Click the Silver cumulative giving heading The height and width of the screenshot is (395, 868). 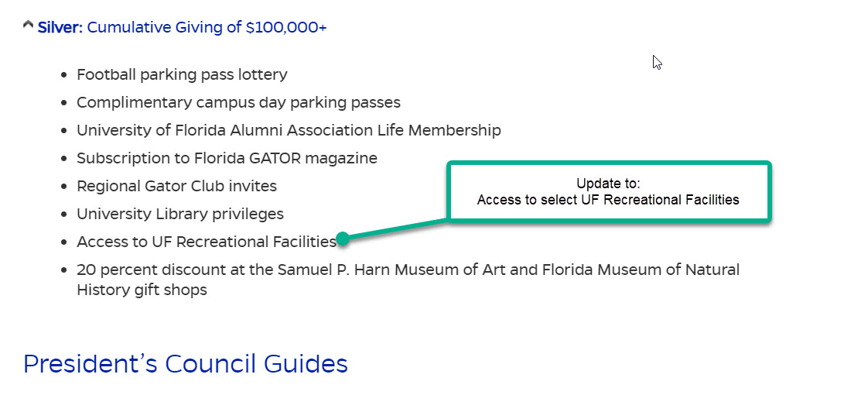click(x=182, y=27)
